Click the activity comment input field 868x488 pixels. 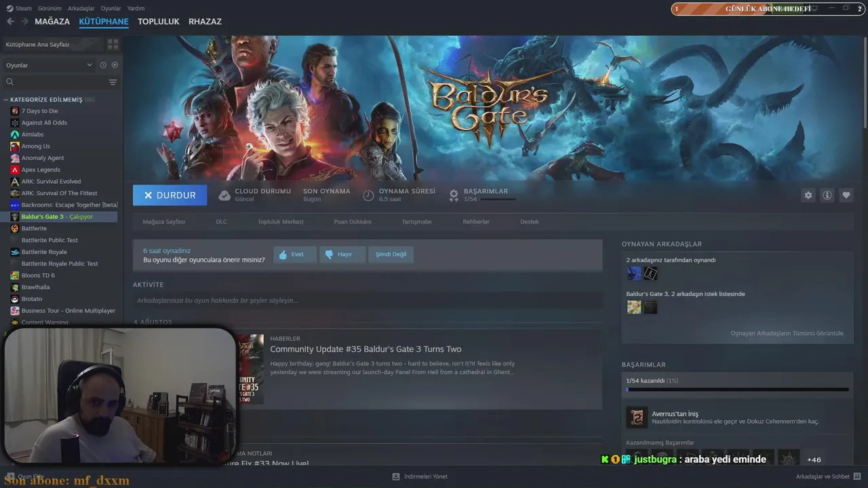(367, 300)
